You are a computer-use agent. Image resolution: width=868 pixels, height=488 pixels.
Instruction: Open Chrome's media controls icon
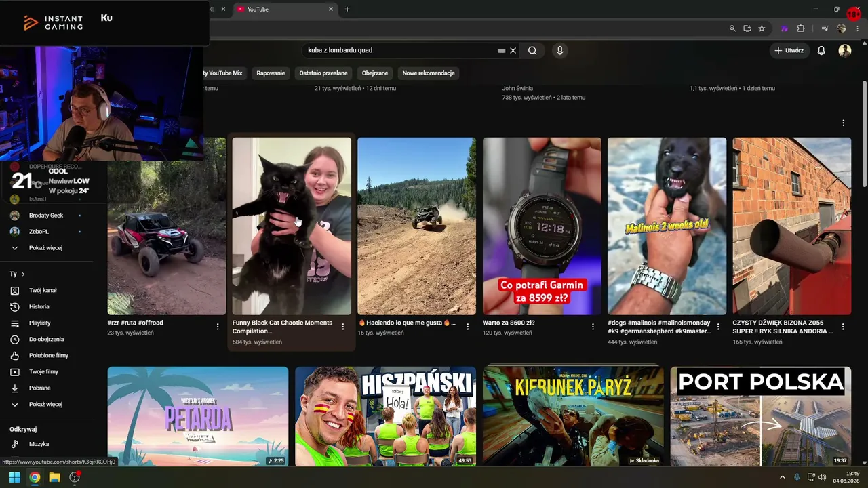pyautogui.click(x=825, y=28)
